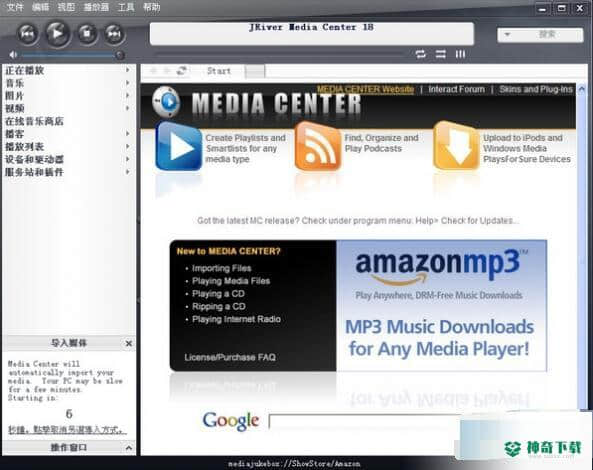Toggle repeat playback mode icon

point(421,54)
